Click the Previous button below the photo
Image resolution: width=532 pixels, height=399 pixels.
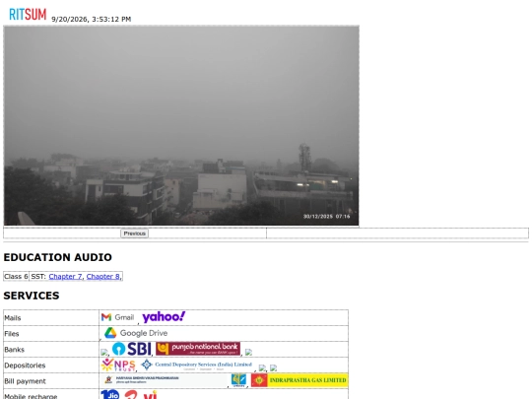click(x=134, y=233)
